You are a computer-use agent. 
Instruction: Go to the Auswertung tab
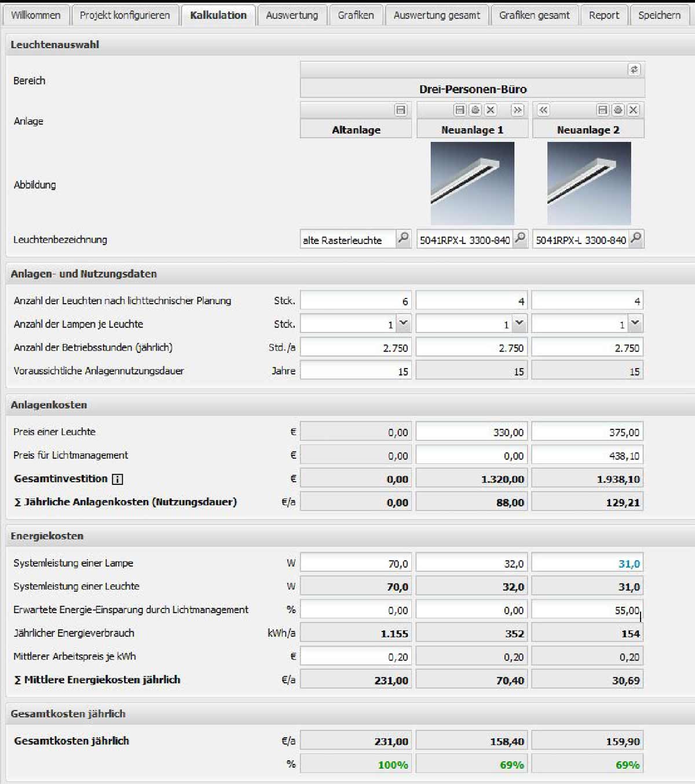click(292, 15)
